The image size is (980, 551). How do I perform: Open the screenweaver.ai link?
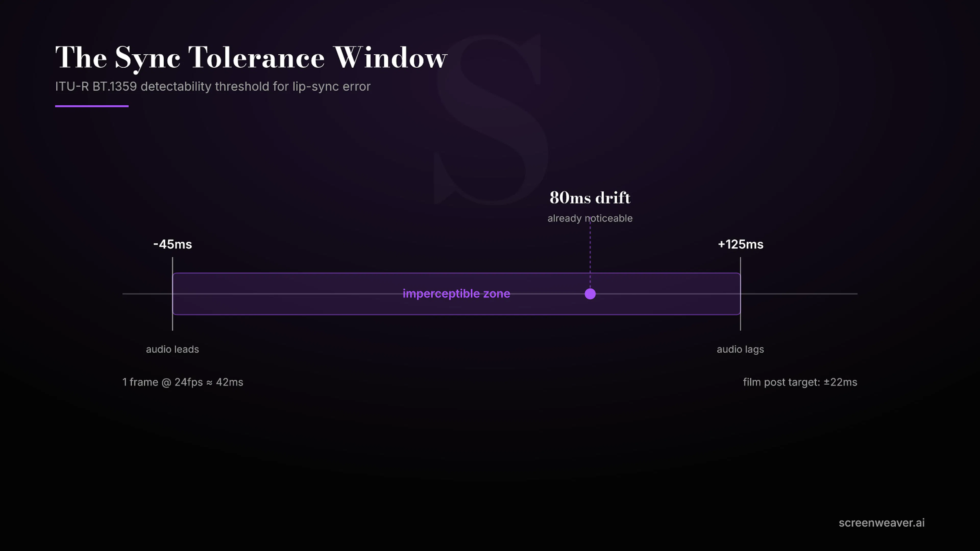881,523
